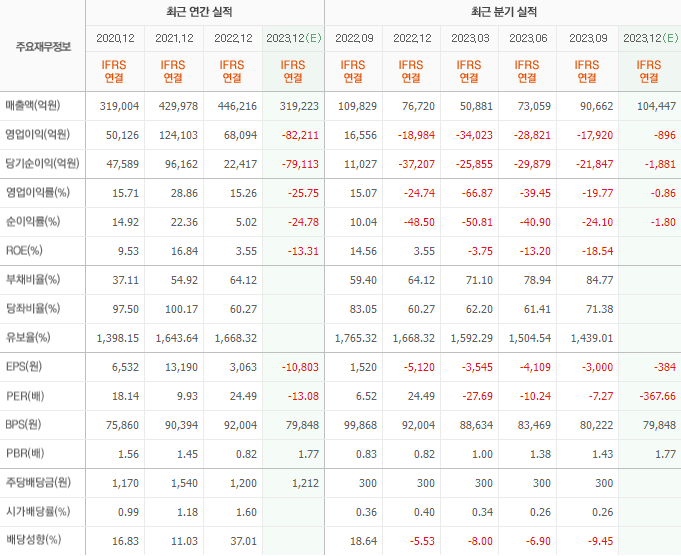Click the 2022.09 quarter column header

(354, 38)
